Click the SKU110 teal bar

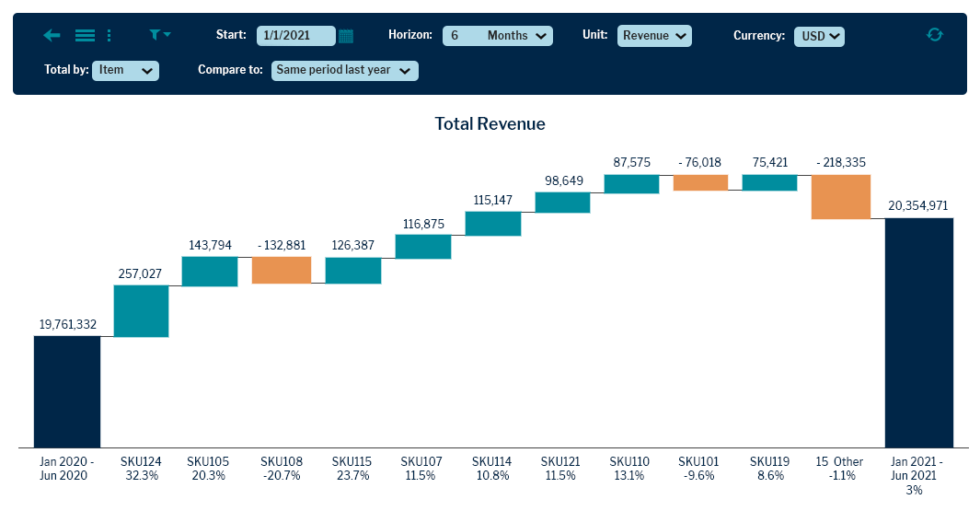[x=632, y=184]
